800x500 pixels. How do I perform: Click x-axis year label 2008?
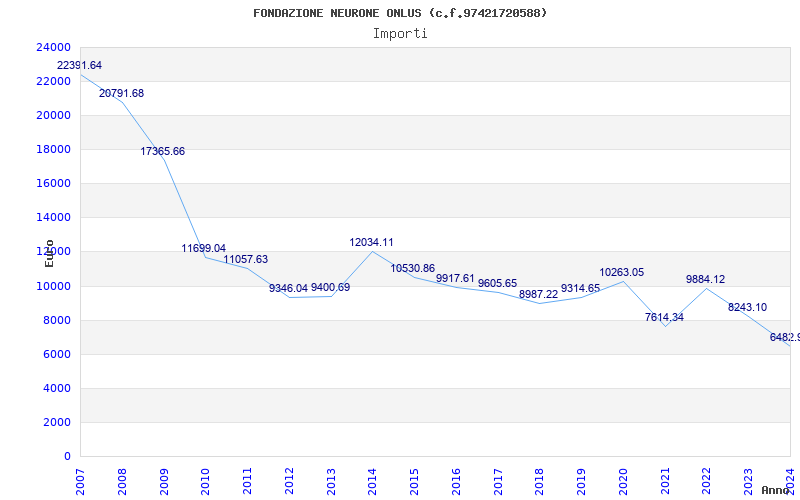[x=122, y=481]
